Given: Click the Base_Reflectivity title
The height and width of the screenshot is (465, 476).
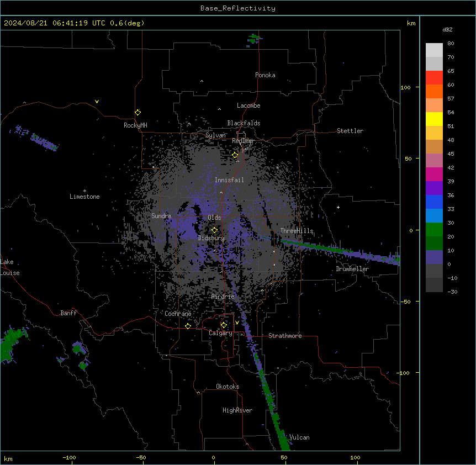Looking at the screenshot, I should click(238, 8).
